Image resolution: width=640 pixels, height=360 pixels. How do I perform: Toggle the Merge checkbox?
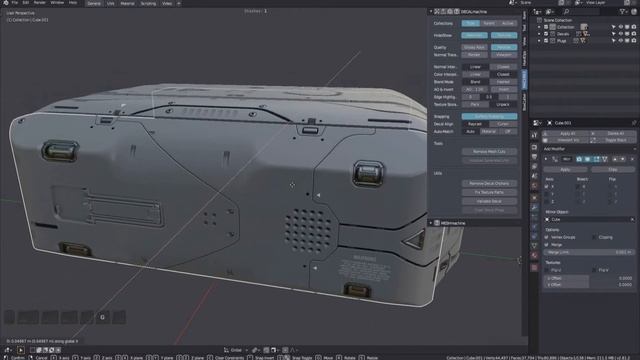click(x=547, y=244)
